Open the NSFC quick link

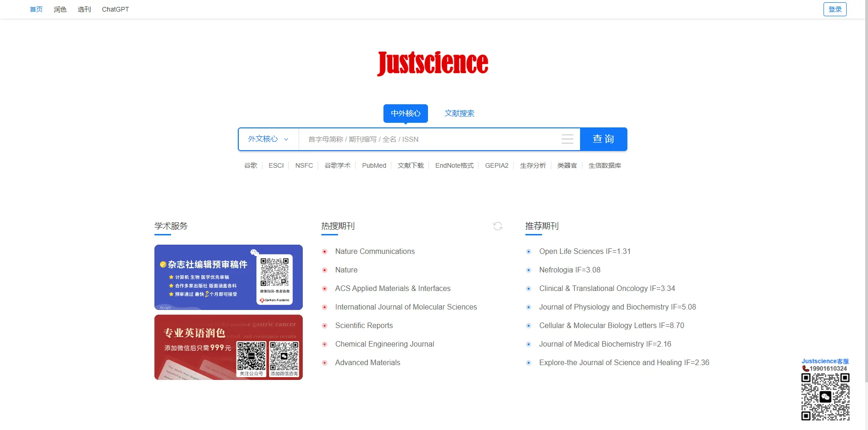click(x=304, y=165)
